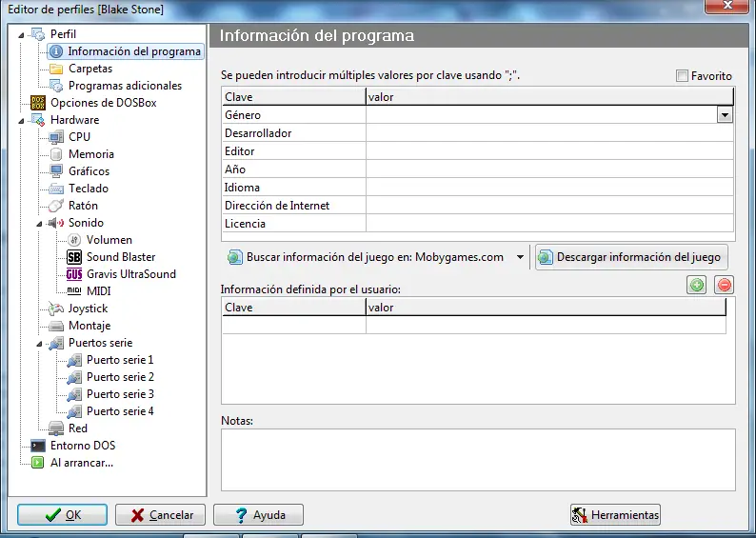756x538 pixels.
Task: Open the Sound Blaster settings page
Action: [x=121, y=257]
